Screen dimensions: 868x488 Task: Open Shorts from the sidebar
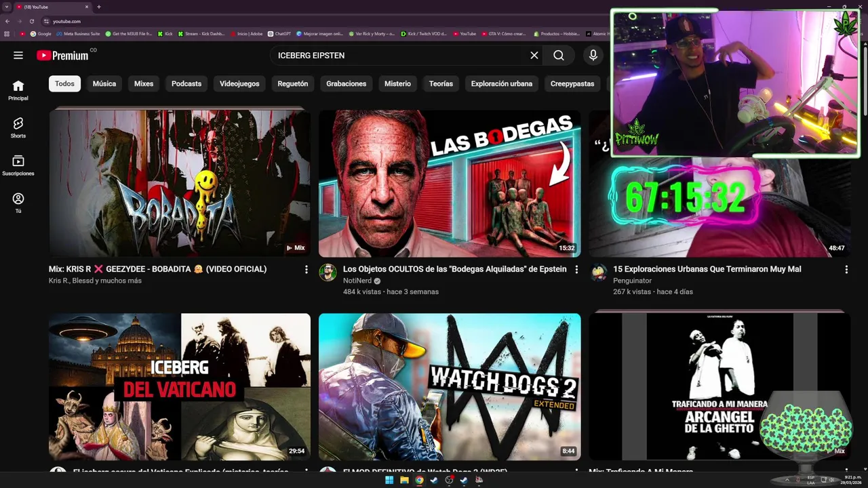18,127
